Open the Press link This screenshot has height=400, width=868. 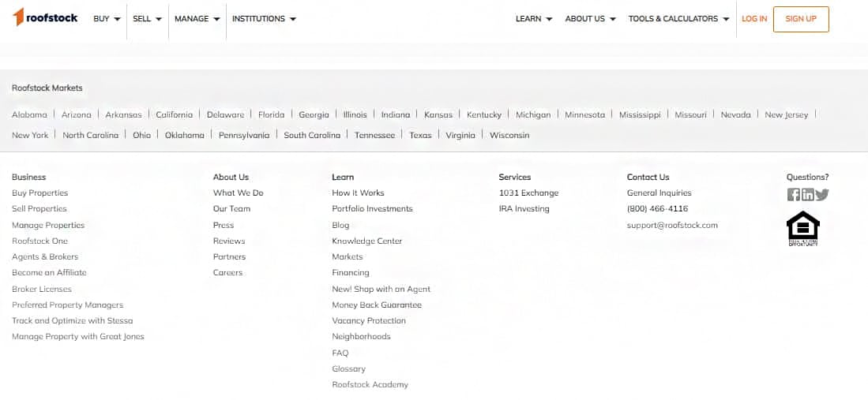tap(224, 225)
